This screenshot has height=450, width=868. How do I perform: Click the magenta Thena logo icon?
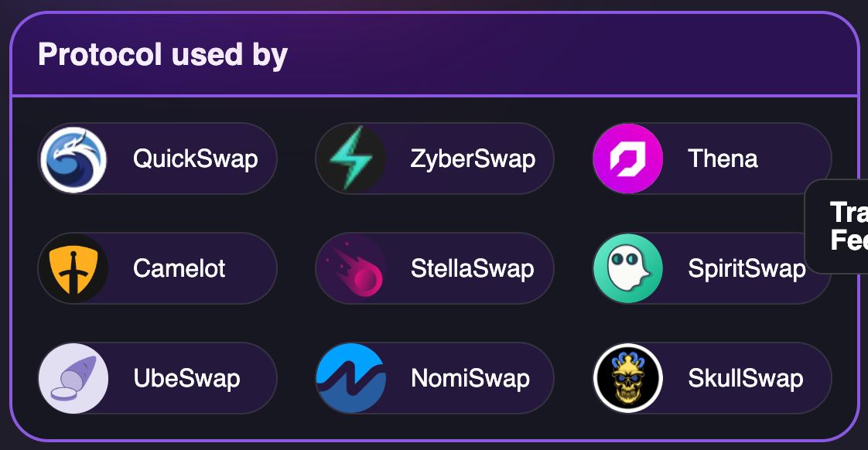[627, 159]
